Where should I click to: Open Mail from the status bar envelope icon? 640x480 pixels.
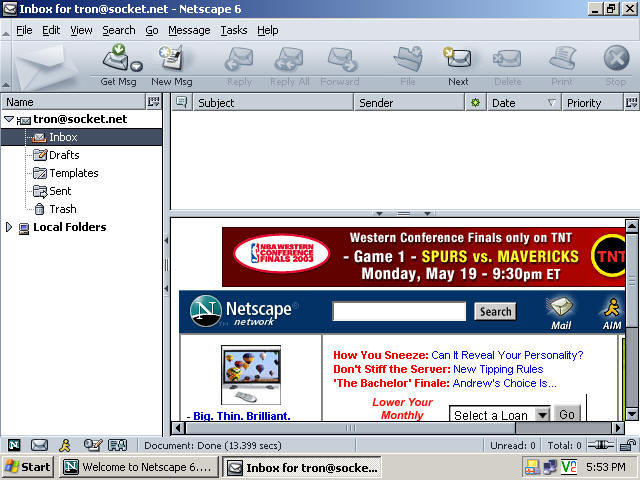[40, 445]
